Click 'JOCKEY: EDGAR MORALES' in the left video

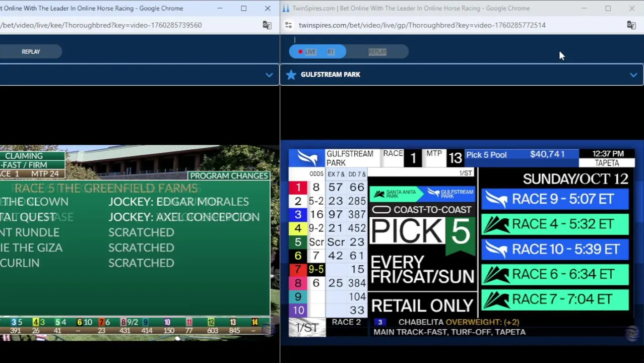click(178, 202)
